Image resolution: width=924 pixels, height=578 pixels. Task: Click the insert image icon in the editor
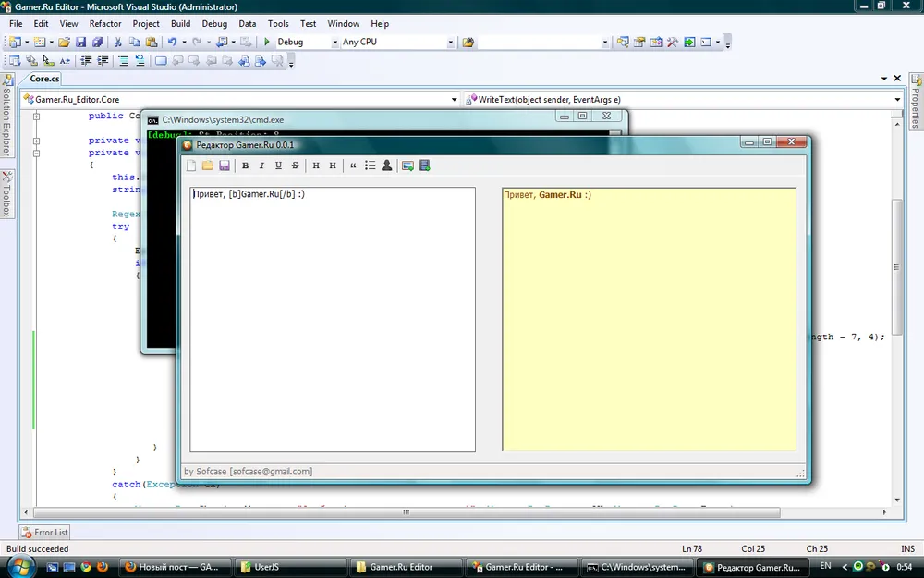pos(407,166)
